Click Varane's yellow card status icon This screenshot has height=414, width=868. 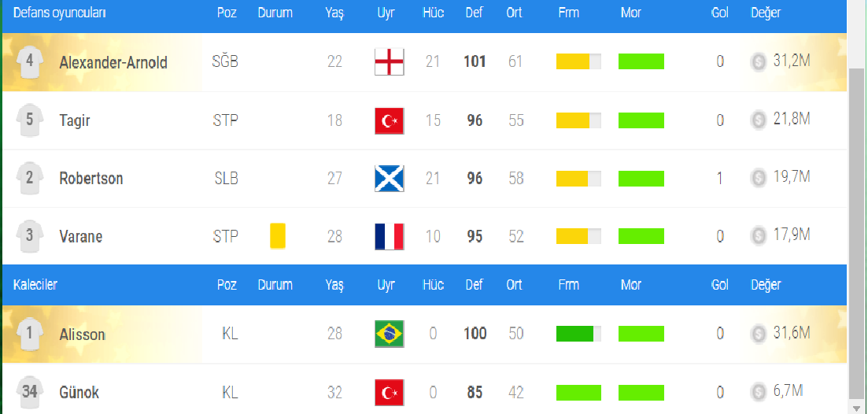(277, 236)
